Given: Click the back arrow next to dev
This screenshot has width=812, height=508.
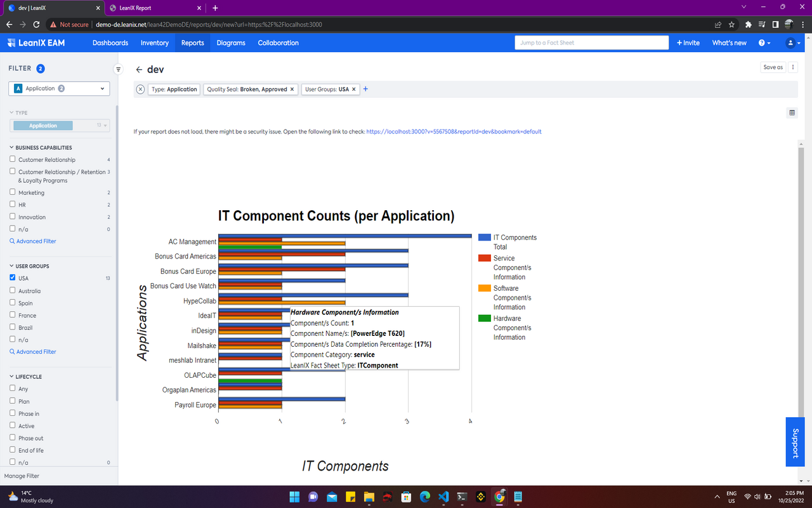Looking at the screenshot, I should click(139, 69).
